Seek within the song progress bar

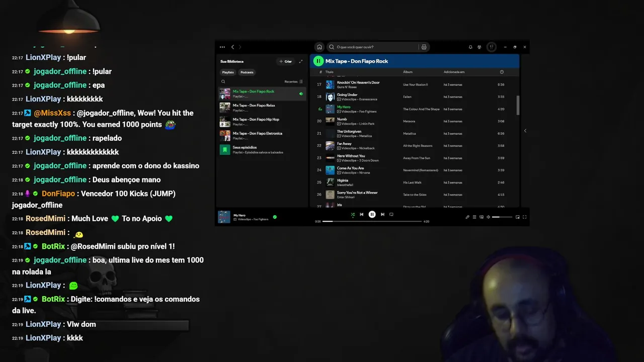click(372, 221)
